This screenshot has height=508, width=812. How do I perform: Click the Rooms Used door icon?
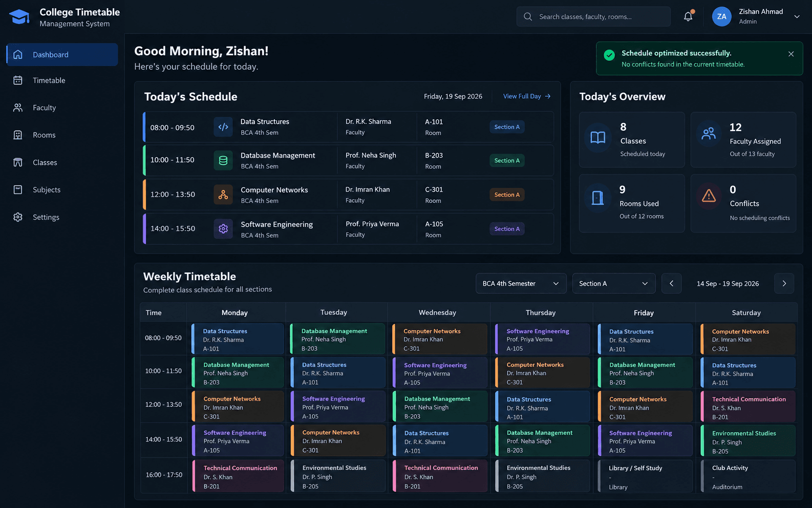point(597,198)
